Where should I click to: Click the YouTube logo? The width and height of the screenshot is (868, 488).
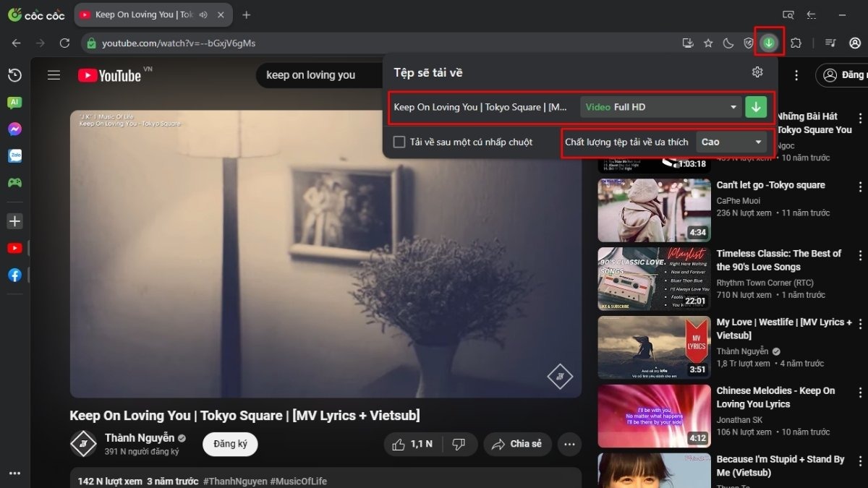point(110,75)
